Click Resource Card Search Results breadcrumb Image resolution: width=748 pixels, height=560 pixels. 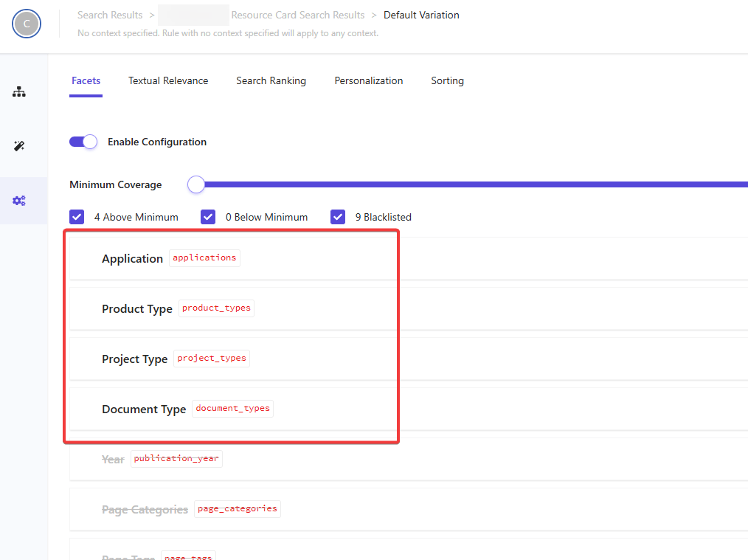click(297, 15)
